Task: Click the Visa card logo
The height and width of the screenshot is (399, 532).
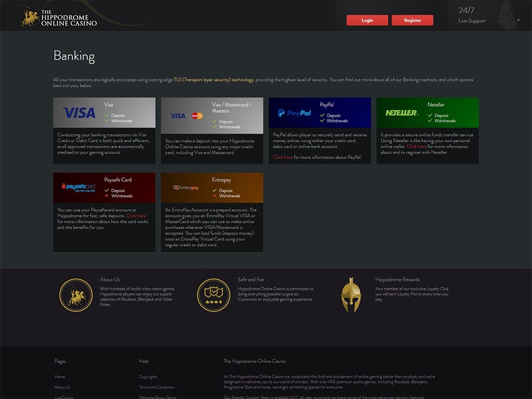Action: click(79, 113)
